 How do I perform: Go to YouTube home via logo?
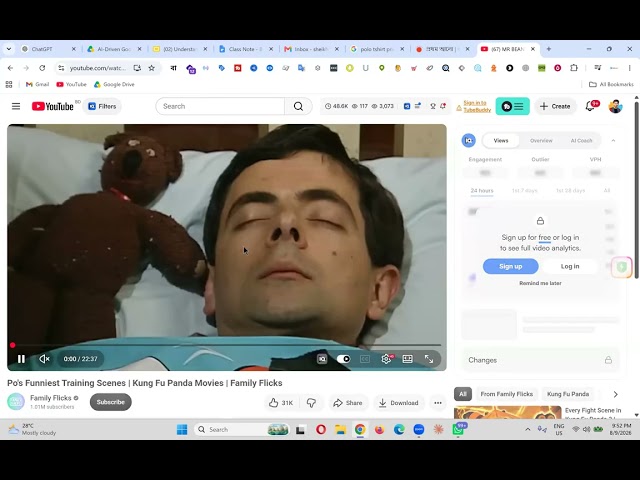(x=53, y=107)
